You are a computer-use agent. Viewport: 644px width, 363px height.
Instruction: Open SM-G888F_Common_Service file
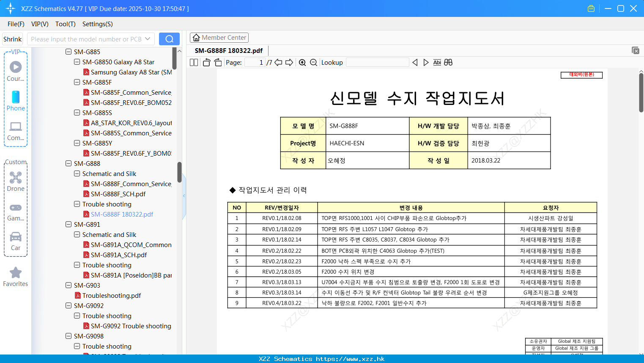131,184
